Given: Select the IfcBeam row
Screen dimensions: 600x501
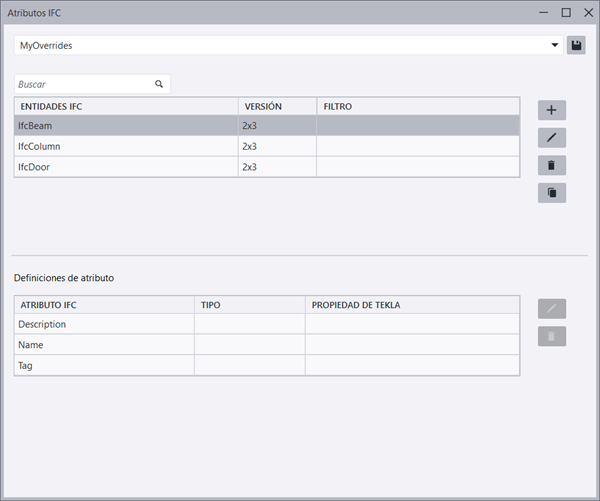Looking at the screenshot, I should (267, 126).
